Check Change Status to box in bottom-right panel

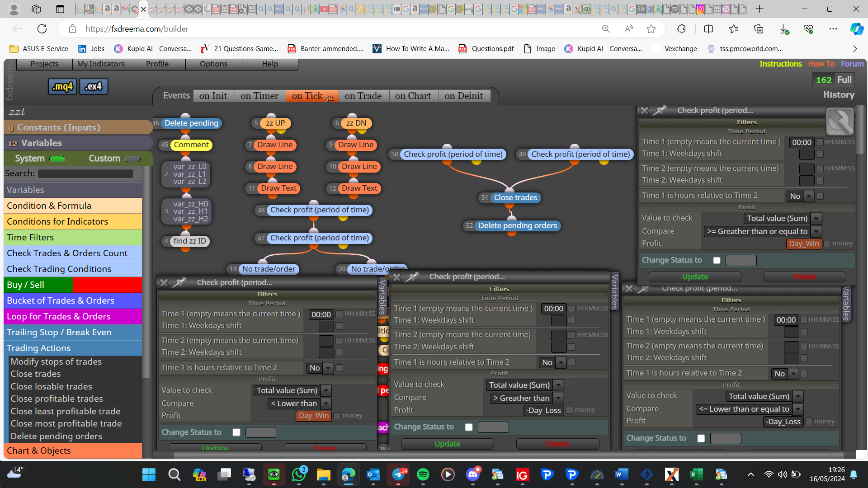(701, 438)
